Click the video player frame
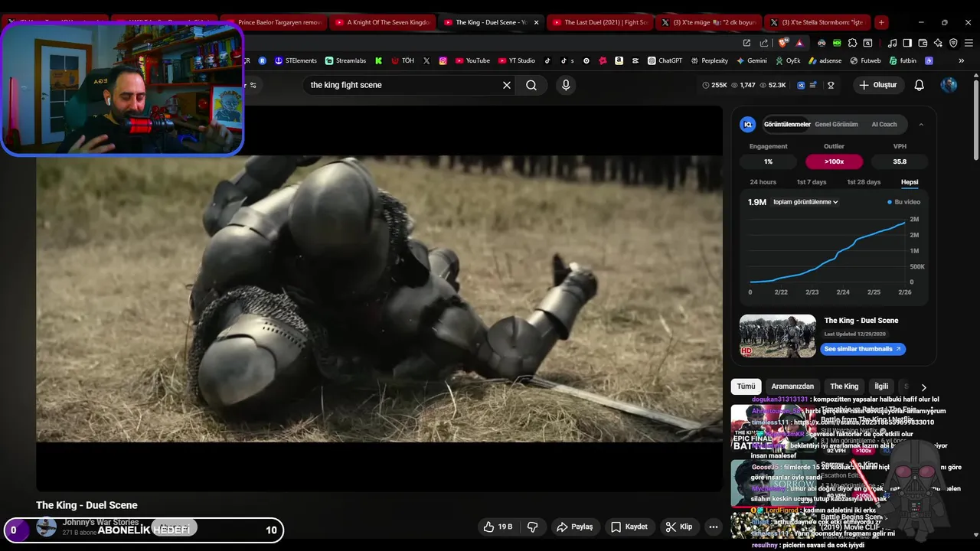The height and width of the screenshot is (551, 980). (379, 298)
